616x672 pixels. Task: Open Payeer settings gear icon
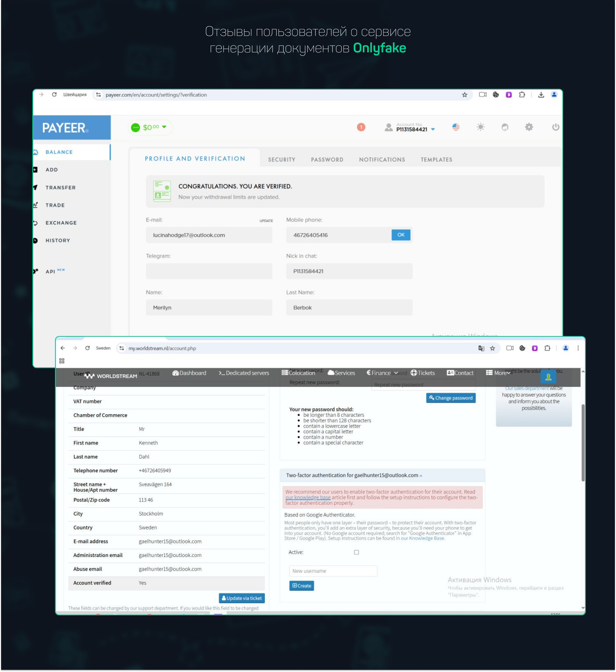[529, 127]
